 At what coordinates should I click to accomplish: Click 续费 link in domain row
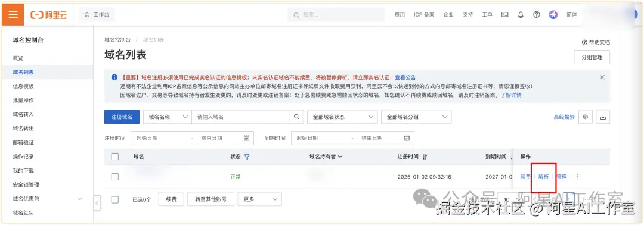[x=525, y=177]
